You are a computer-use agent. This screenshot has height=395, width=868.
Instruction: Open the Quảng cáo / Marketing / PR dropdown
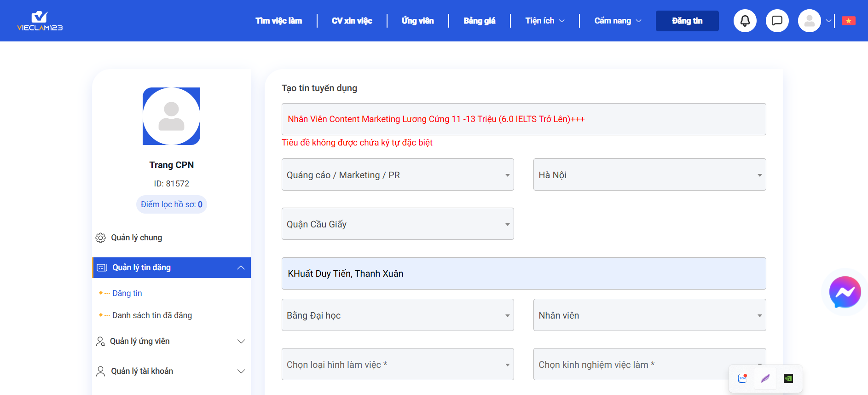[x=397, y=175]
